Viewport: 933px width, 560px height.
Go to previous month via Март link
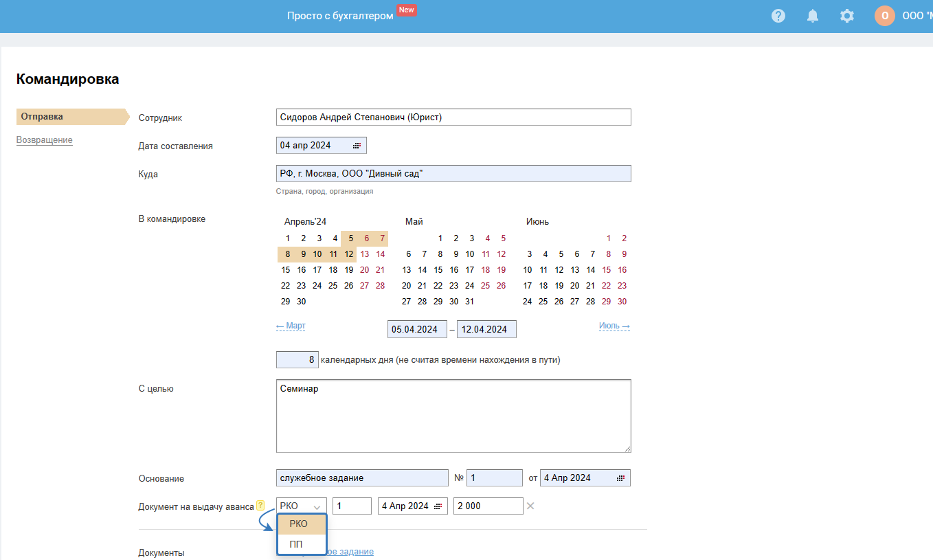pos(291,326)
